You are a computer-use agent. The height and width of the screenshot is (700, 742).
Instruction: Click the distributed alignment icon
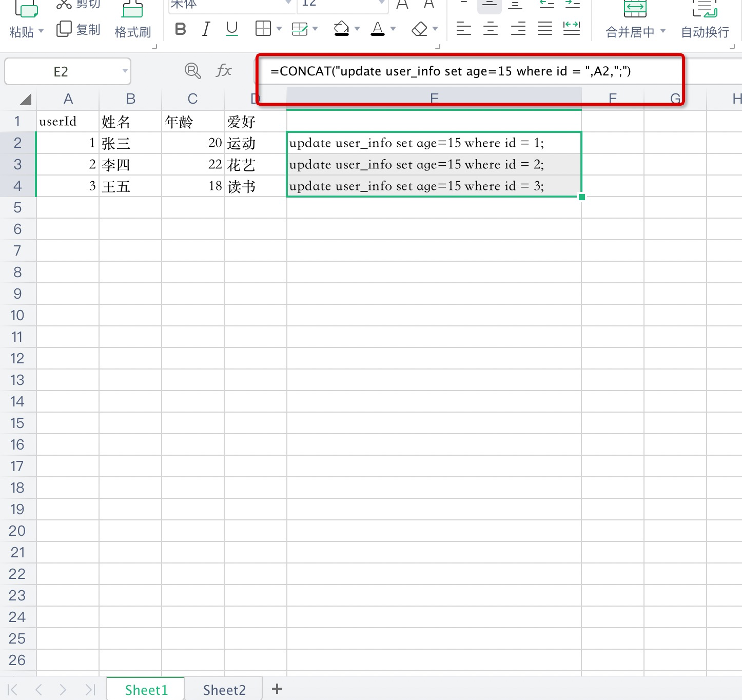572,28
